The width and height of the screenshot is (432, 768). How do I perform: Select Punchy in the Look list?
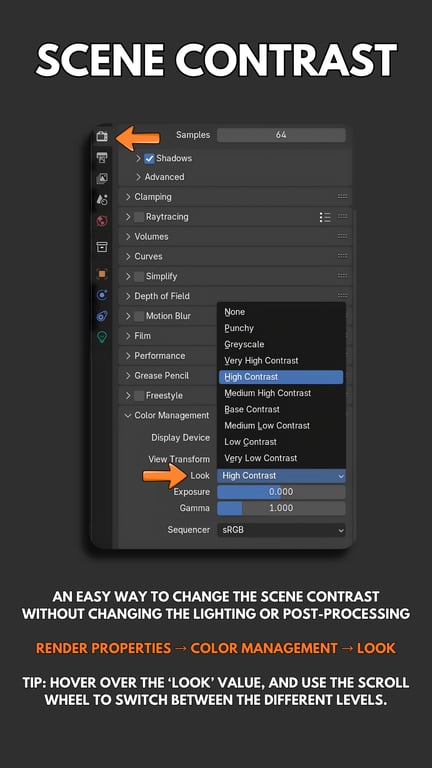click(x=281, y=328)
